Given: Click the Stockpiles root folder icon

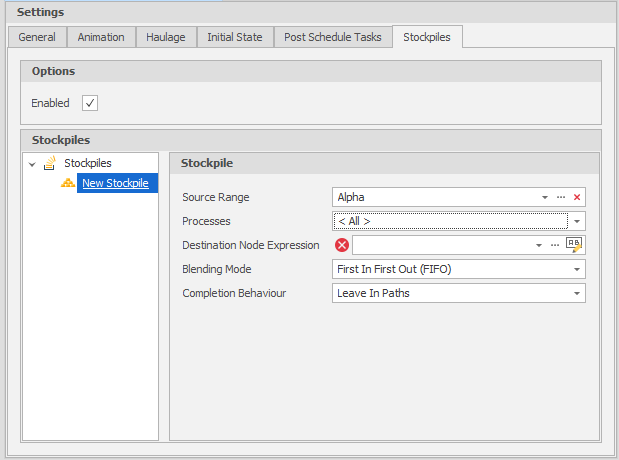Looking at the screenshot, I should pyautogui.click(x=50, y=163).
